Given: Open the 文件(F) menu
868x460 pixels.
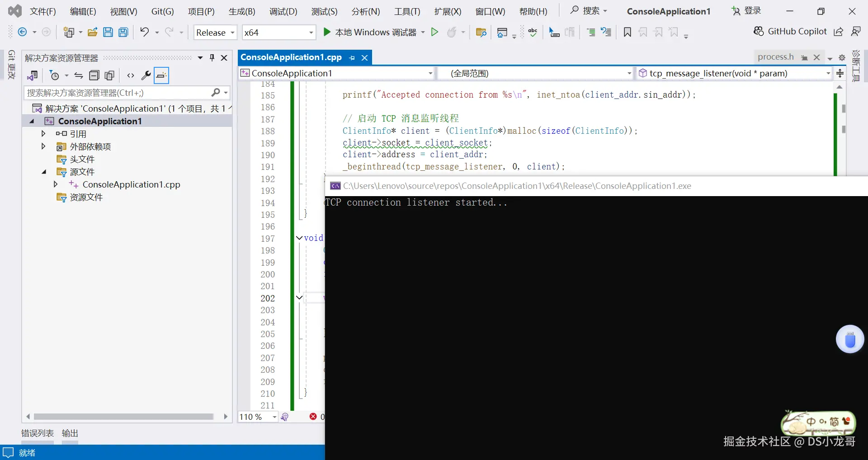Looking at the screenshot, I should [43, 11].
